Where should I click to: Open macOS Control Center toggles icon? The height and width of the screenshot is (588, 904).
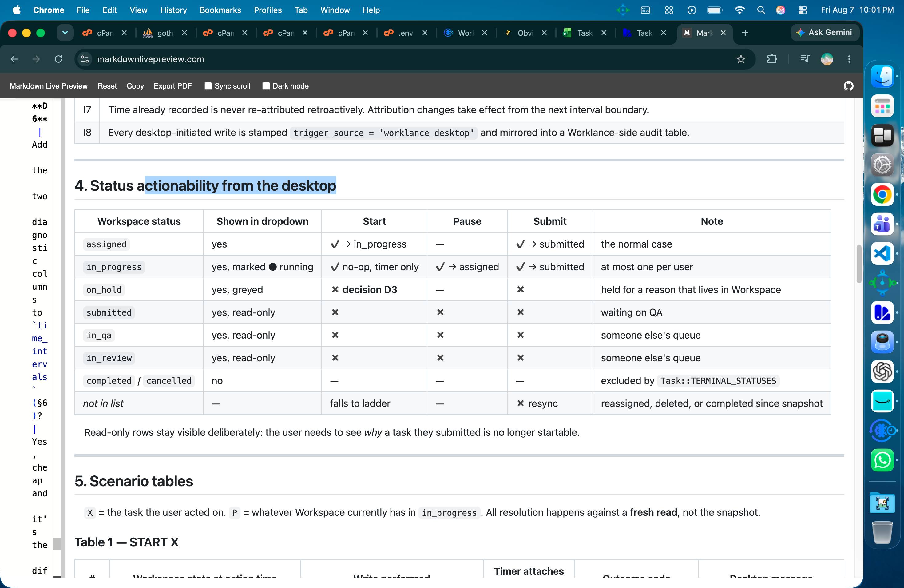(802, 10)
